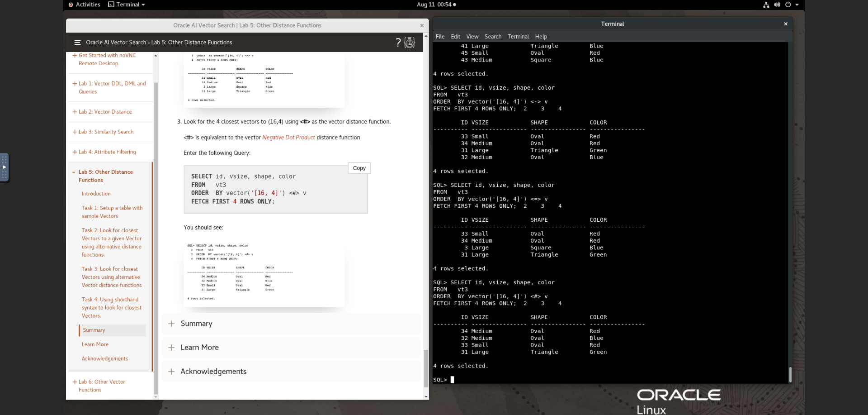Open the network status icon in top bar
The width and height of the screenshot is (868, 415).
(766, 5)
